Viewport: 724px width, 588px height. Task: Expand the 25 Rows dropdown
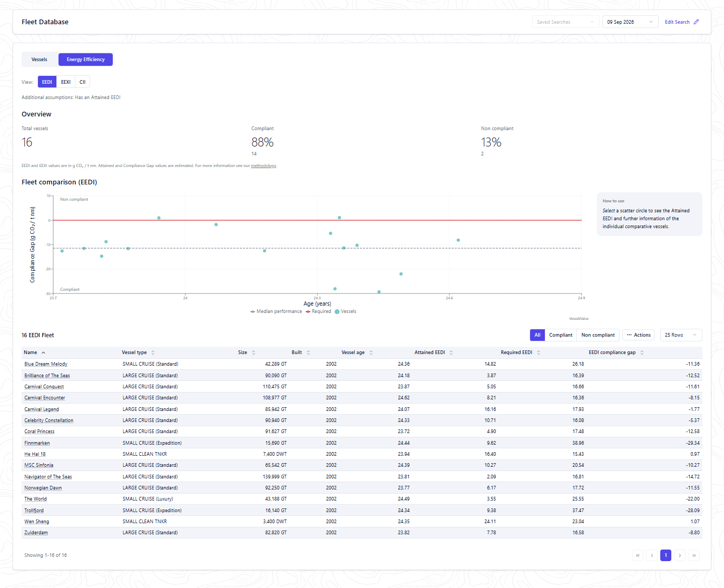click(x=681, y=335)
